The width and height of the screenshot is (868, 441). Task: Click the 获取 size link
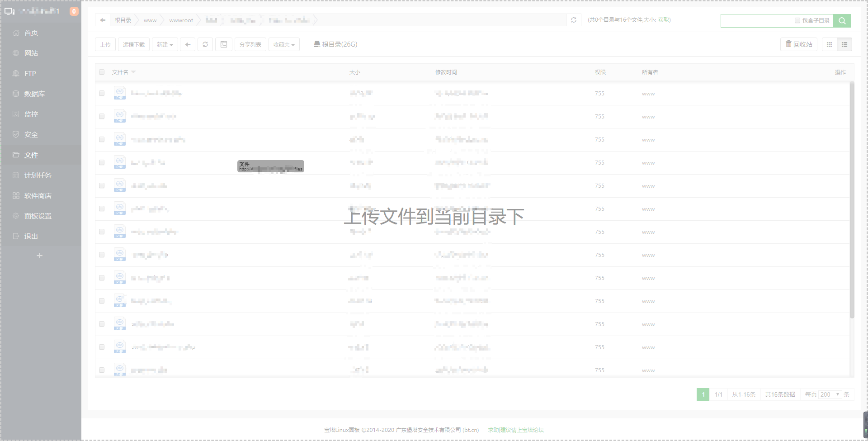point(664,20)
